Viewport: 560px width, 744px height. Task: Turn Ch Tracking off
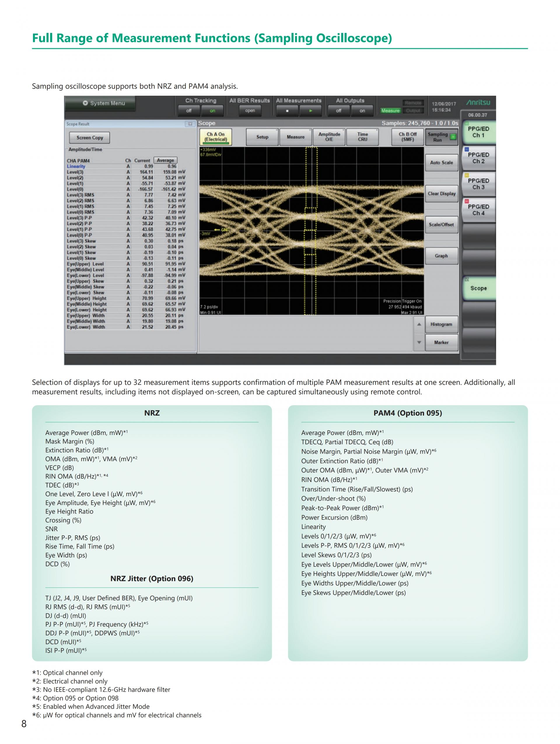189,111
